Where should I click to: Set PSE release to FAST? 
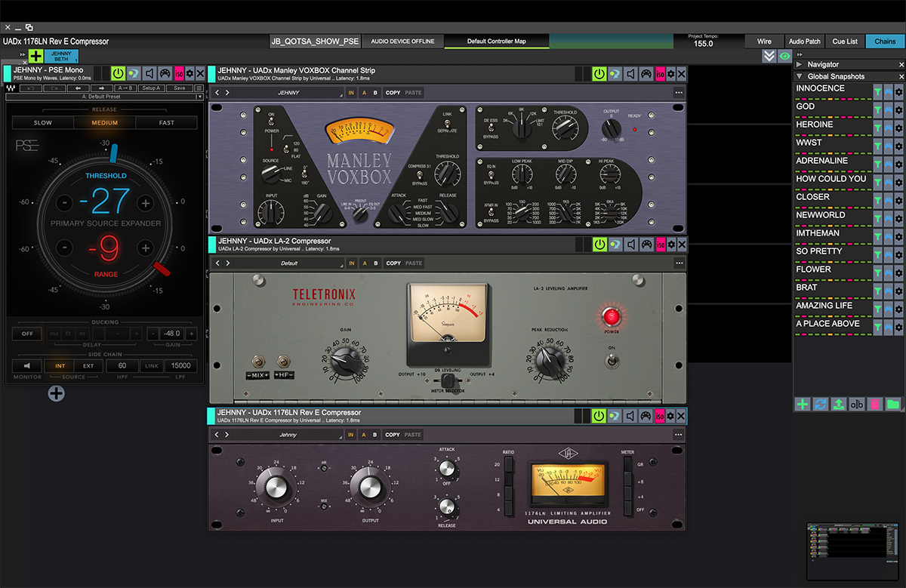(x=167, y=122)
